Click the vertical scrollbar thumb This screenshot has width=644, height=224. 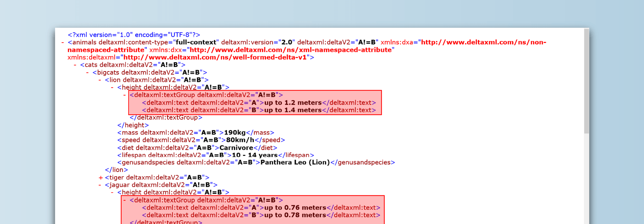point(586,80)
